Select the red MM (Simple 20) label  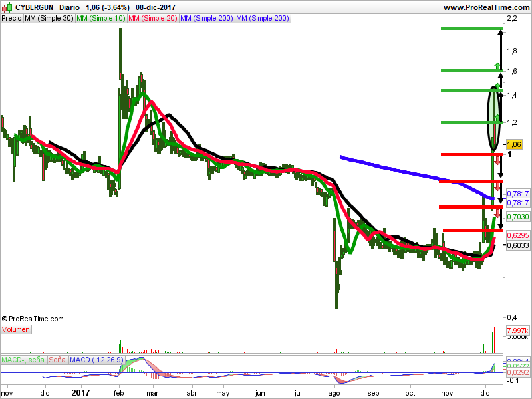tap(153, 19)
